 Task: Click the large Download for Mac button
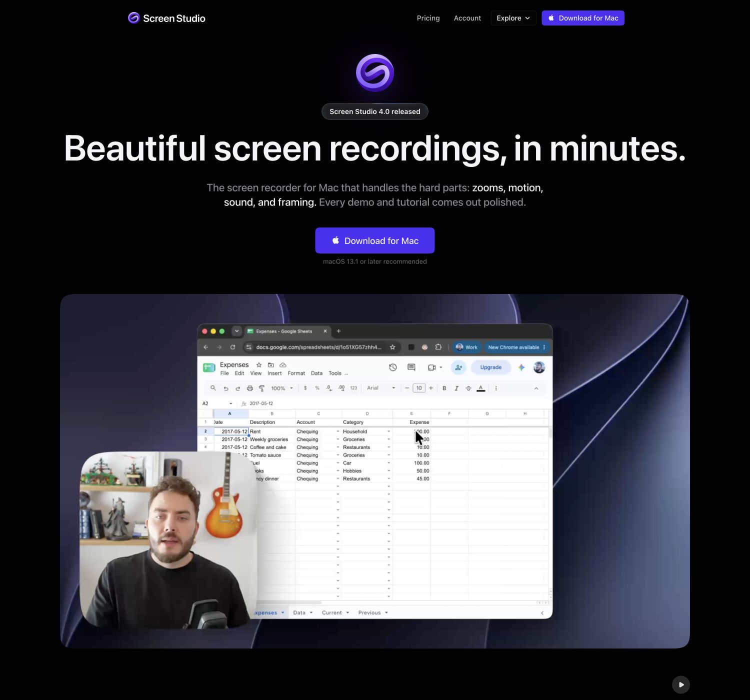coord(375,240)
